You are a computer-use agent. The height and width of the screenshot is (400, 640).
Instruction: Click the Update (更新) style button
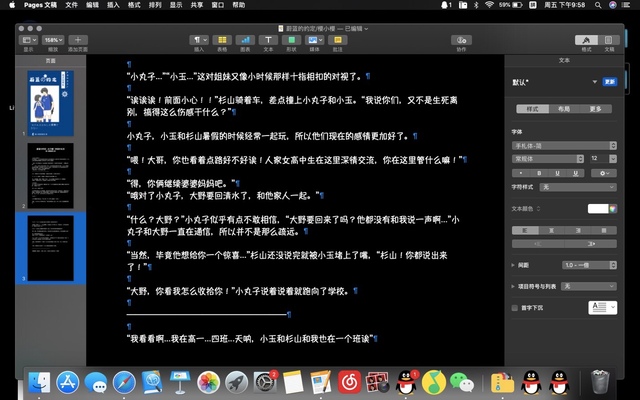coord(609,81)
